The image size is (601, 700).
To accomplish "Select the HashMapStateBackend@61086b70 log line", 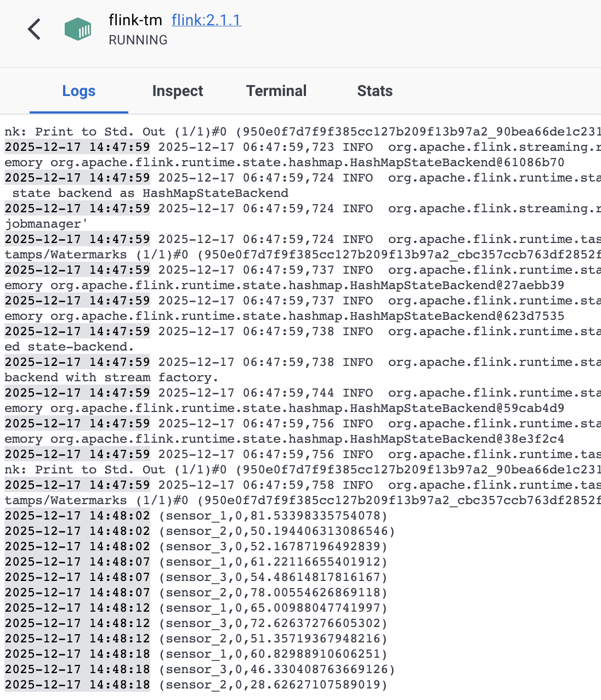I will 219,162.
